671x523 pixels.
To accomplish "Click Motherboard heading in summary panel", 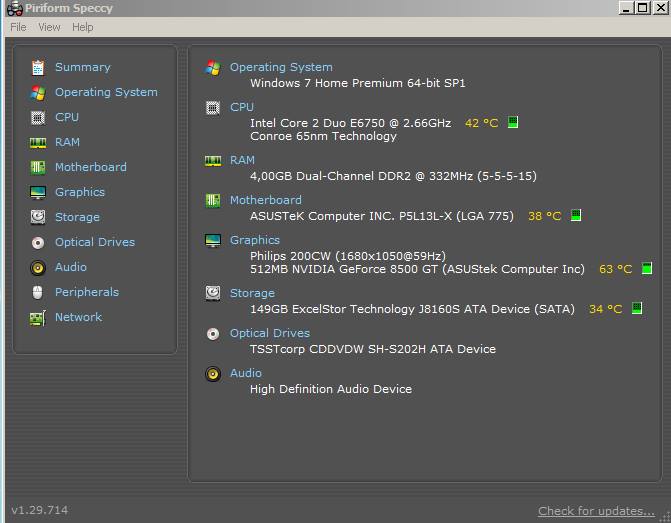I will 265,200.
